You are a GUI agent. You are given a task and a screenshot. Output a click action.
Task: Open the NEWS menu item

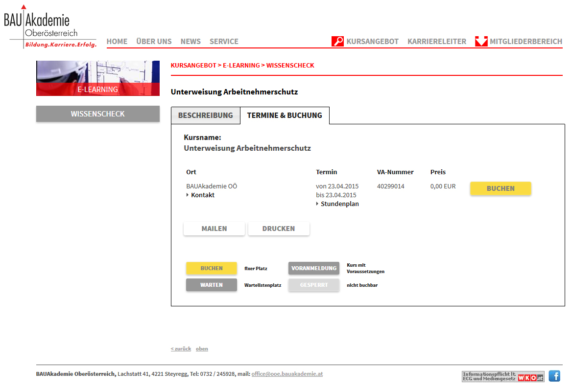click(x=191, y=42)
